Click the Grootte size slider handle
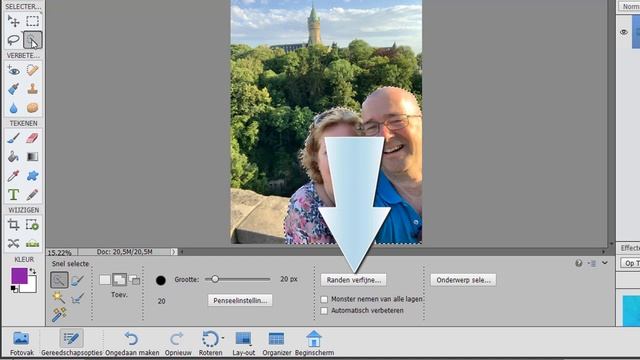 pos(215,279)
